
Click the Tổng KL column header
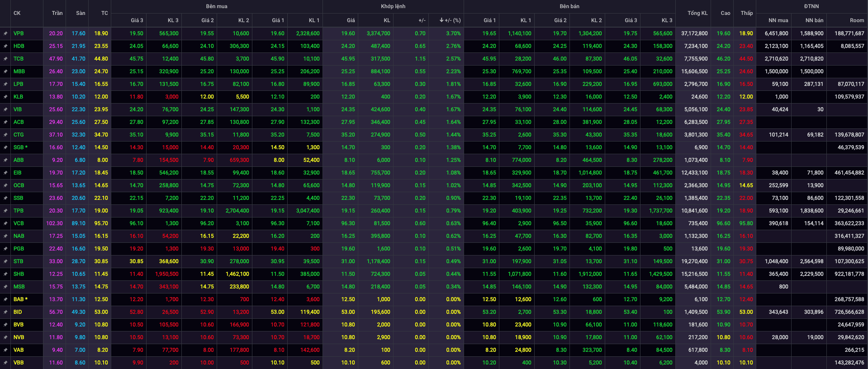pyautogui.click(x=697, y=13)
